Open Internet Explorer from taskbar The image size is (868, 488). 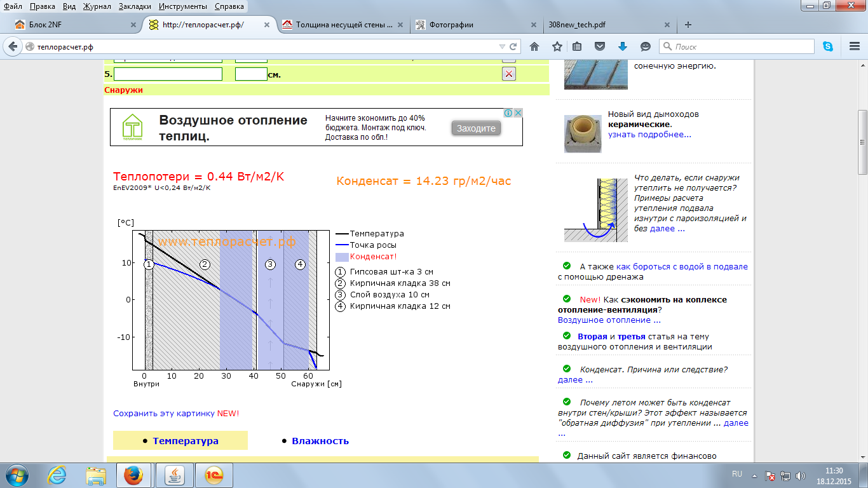pos(58,475)
